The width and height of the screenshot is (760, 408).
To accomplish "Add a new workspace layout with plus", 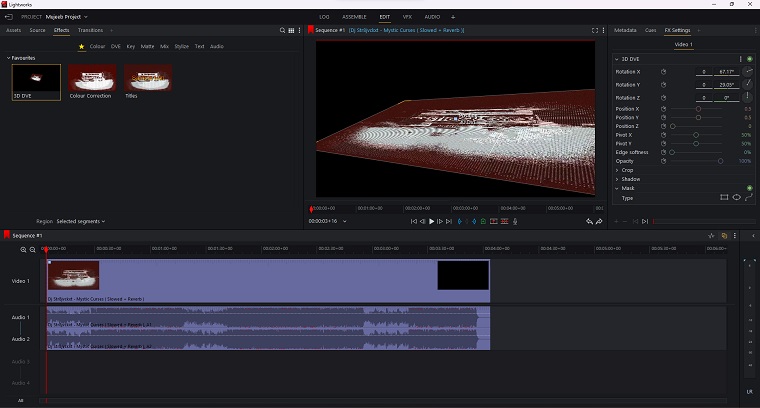I will click(x=453, y=17).
